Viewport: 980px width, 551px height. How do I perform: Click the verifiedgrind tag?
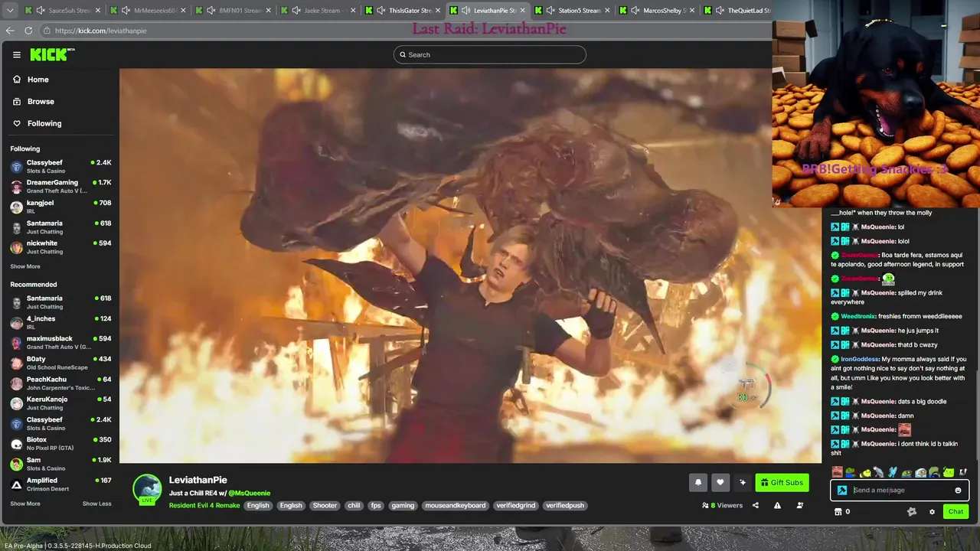click(516, 505)
